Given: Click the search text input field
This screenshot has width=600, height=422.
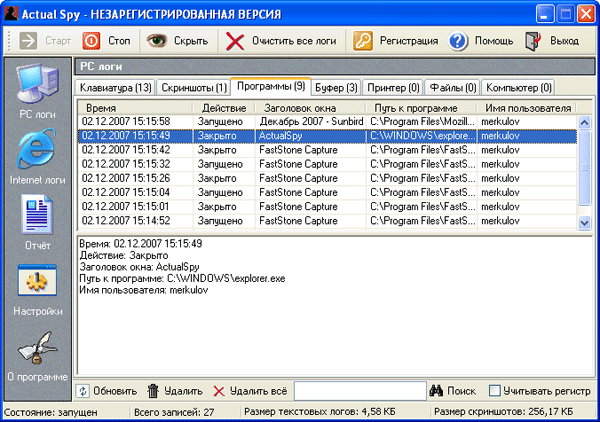Looking at the screenshot, I should tap(360, 391).
